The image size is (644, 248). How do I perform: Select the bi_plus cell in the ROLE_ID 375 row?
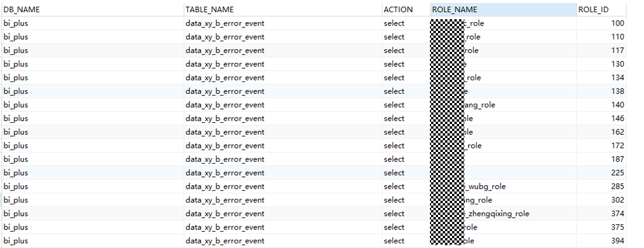point(16,228)
